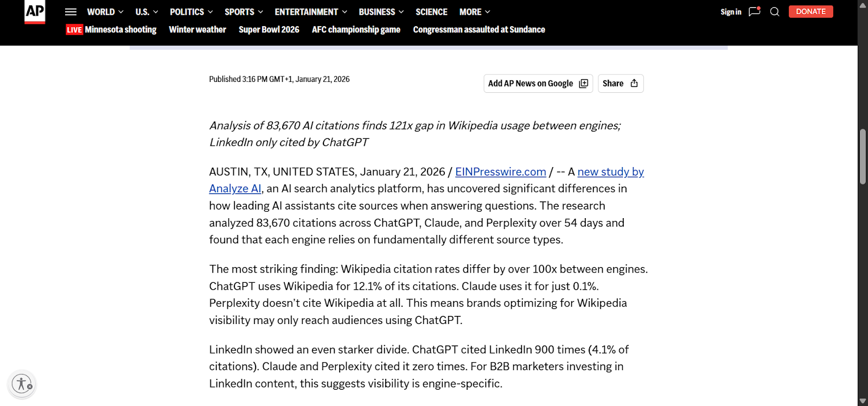Screen dimensions: 868x406
Task: Expand the ENTERTAINMENT dropdown menu
Action: coord(311,12)
